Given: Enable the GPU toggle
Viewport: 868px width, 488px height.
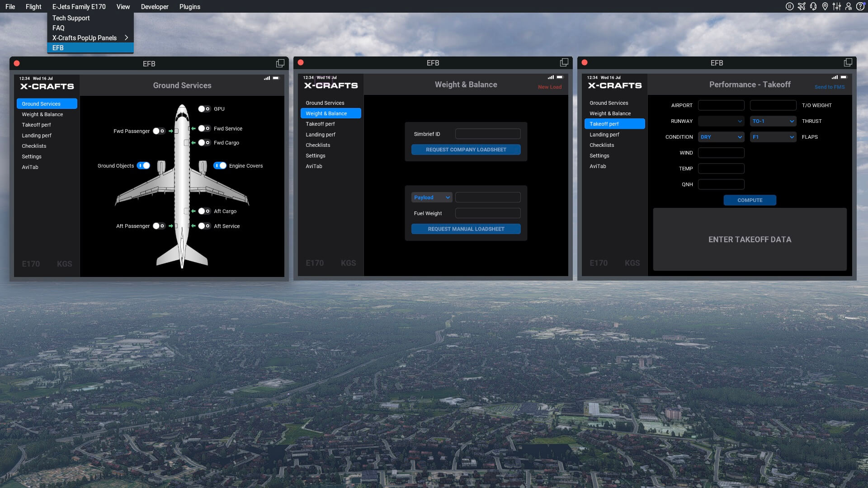Looking at the screenshot, I should pos(204,109).
